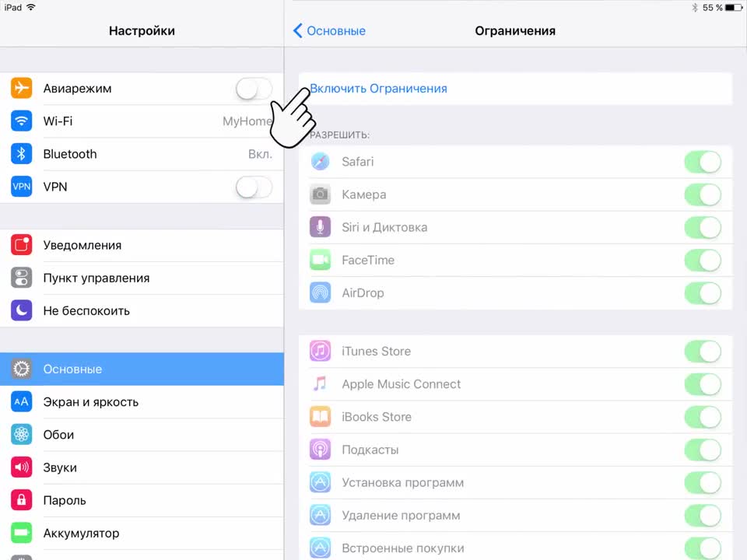This screenshot has width=747, height=560.
Task: Toggle the Safari restriction switch
Action: [x=703, y=162]
